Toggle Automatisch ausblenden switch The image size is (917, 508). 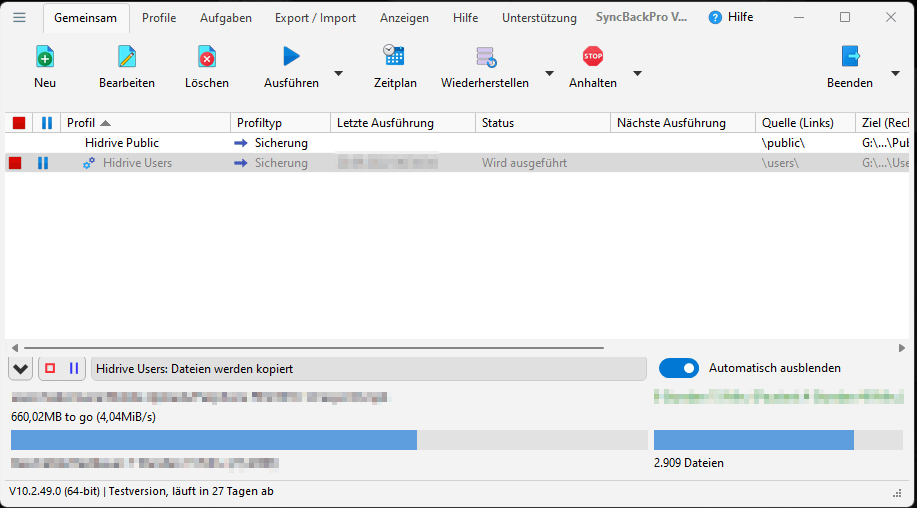point(679,368)
